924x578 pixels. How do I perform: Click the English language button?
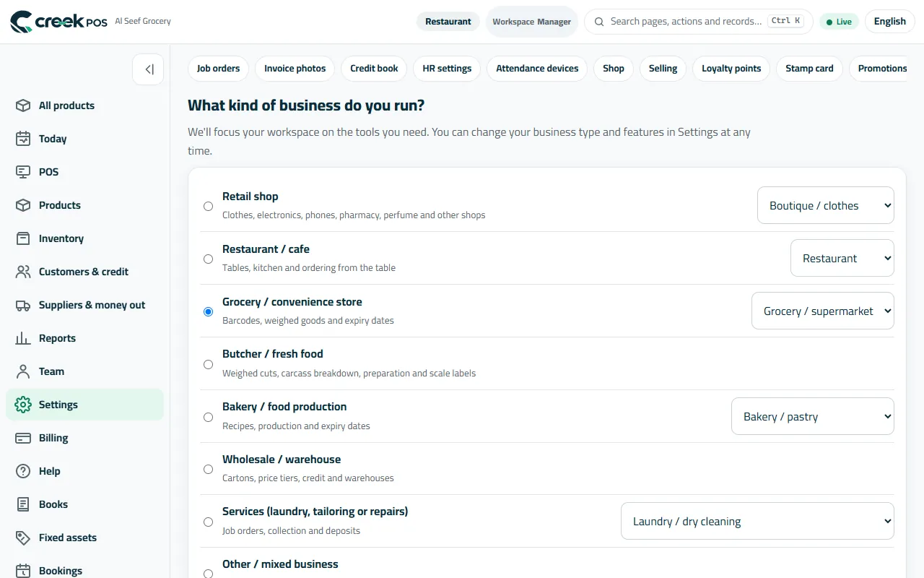[889, 22]
